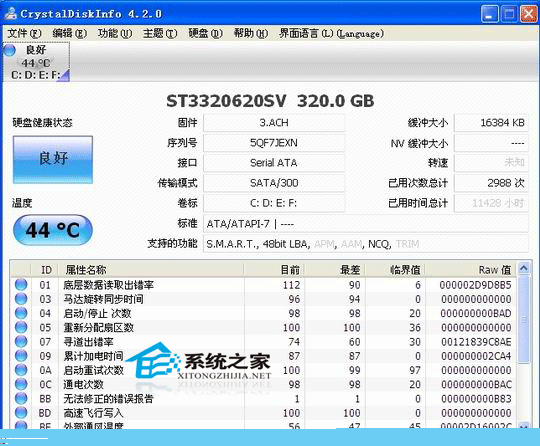Click status orb for attribute 09 row
540x446 pixels.
pos(21,356)
